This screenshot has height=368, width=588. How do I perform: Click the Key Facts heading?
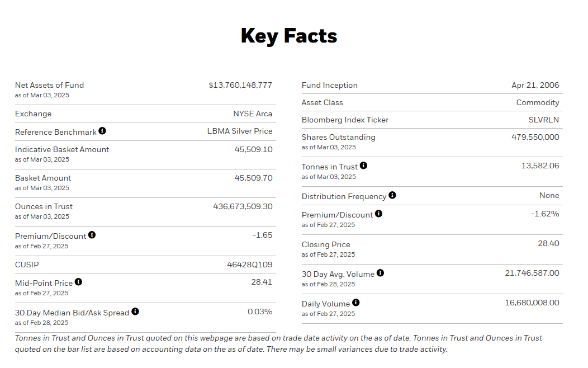289,36
